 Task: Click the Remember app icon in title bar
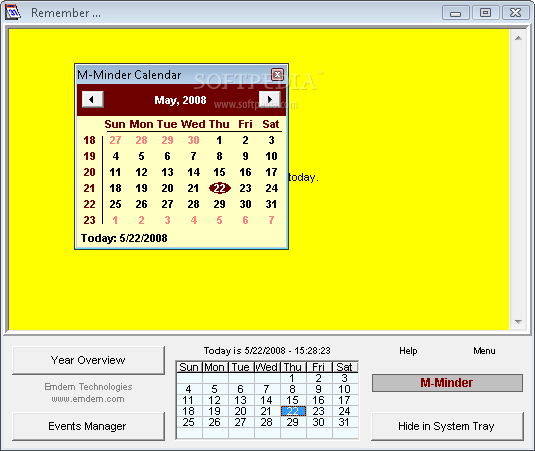13,13
